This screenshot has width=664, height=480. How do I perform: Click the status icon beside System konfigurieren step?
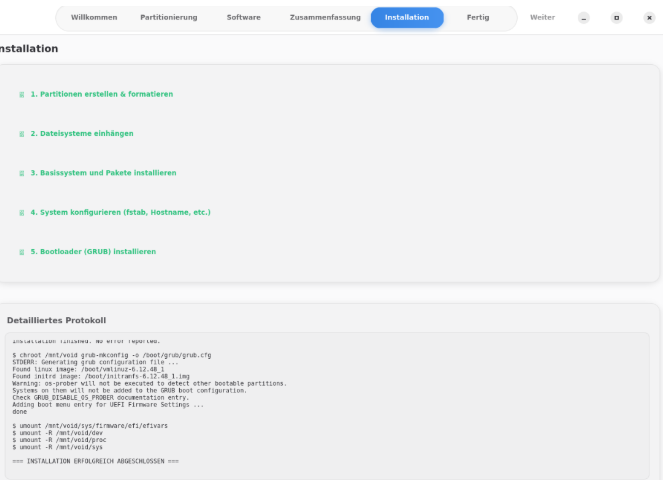pyautogui.click(x=21, y=212)
